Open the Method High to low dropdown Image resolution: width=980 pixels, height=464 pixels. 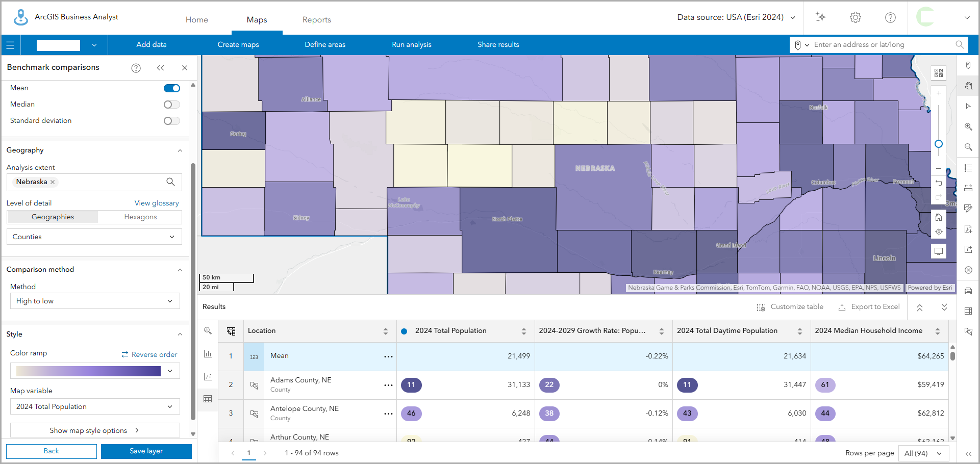[x=95, y=301]
